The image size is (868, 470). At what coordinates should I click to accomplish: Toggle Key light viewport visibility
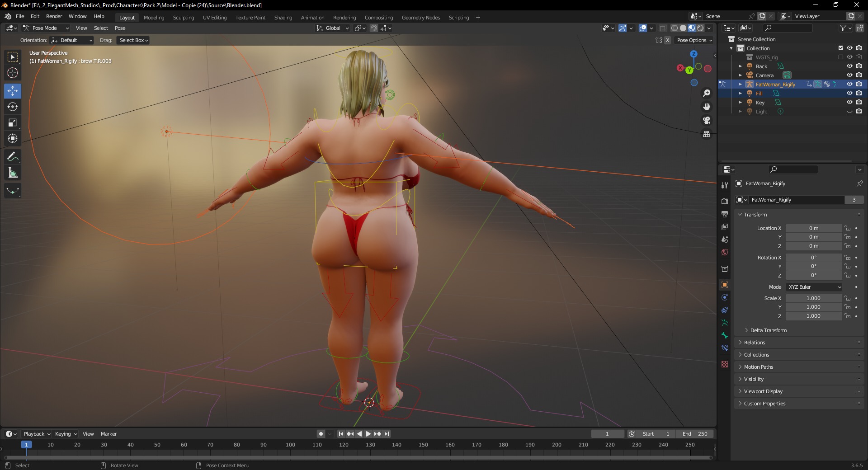849,102
